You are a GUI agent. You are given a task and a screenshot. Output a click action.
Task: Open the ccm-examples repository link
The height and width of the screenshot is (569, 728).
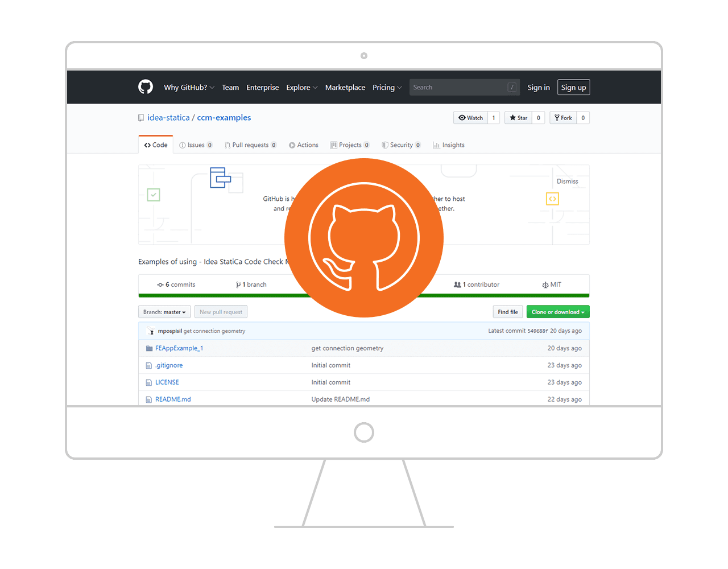click(x=224, y=118)
